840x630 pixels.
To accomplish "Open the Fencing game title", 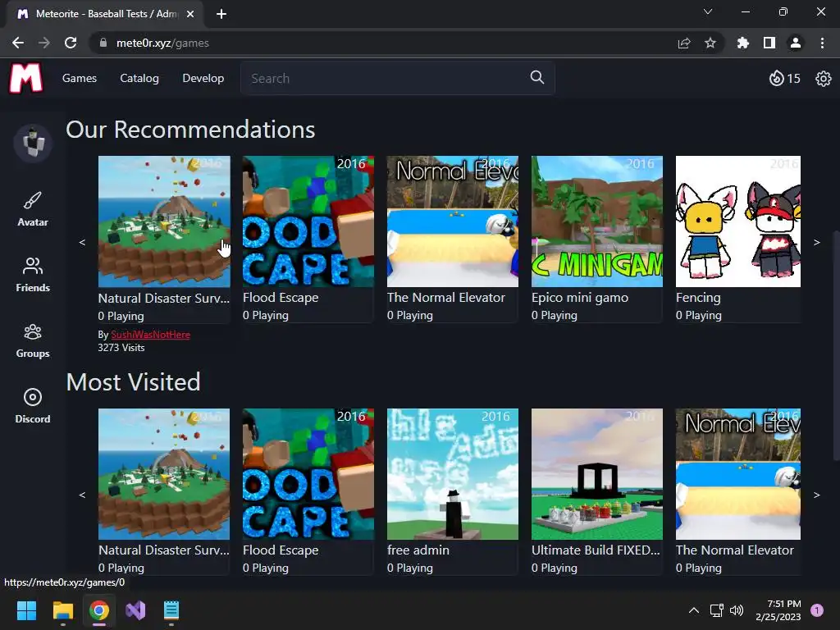I will click(x=698, y=297).
